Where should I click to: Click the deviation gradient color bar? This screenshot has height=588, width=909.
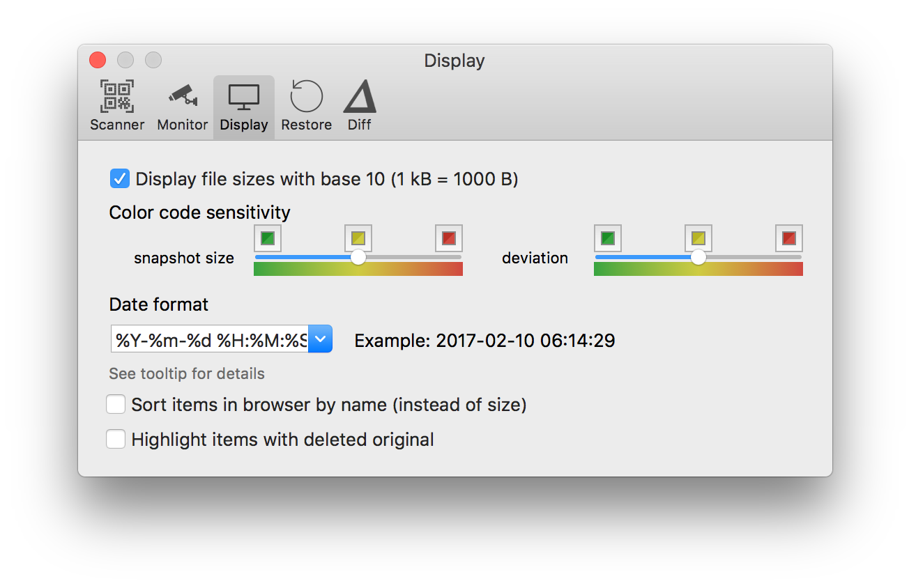pos(698,269)
